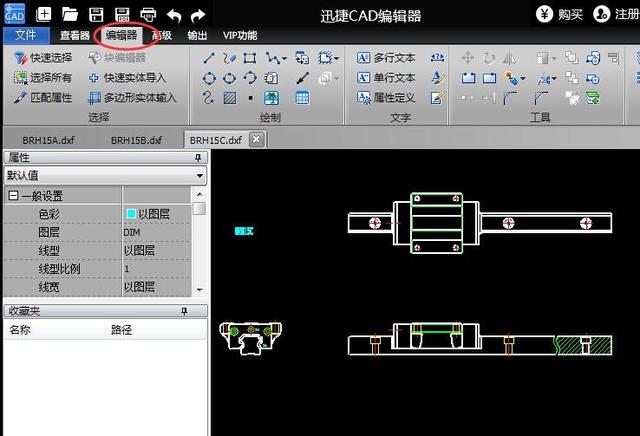Open the File (文件) menu
The width and height of the screenshot is (640, 436).
click(26, 36)
